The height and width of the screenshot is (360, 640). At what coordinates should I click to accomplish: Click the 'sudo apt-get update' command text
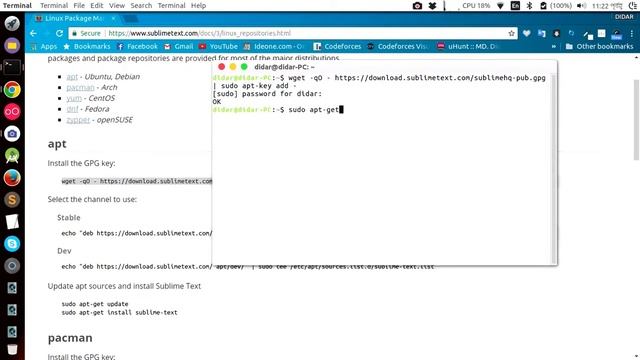[95, 304]
